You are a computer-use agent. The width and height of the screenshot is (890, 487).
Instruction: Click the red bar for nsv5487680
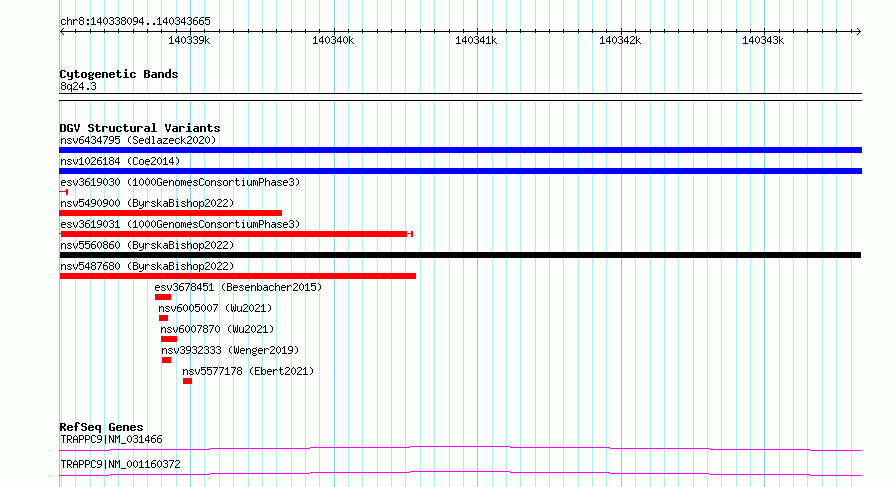(x=237, y=276)
